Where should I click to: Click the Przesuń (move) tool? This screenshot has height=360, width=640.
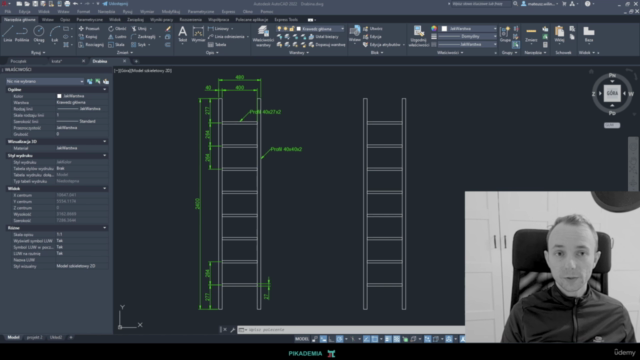[89, 29]
